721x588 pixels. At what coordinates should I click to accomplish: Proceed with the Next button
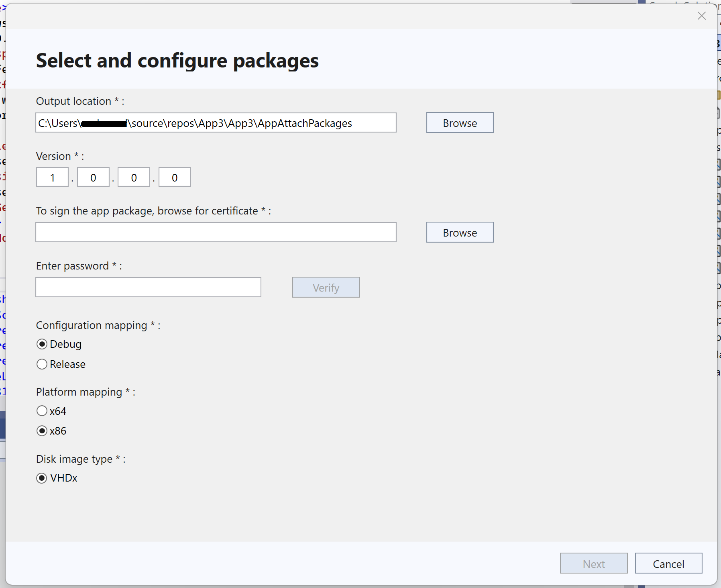click(593, 563)
